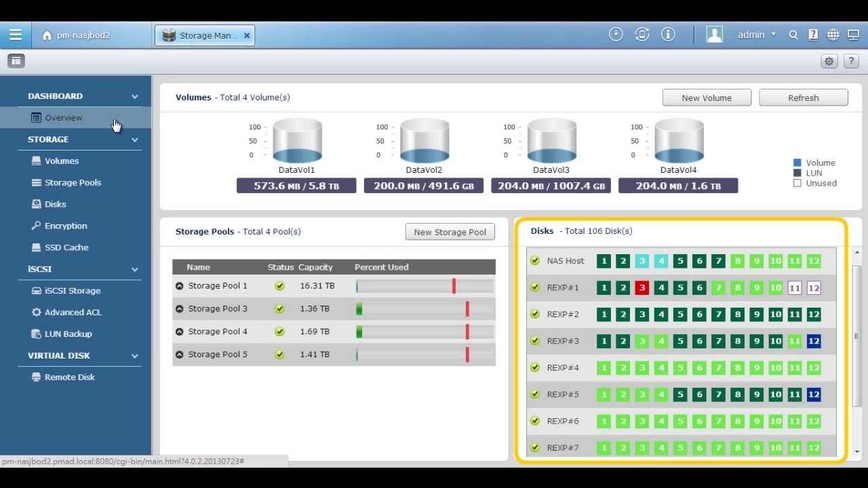
Task: Click Storage Pool 3 percent used bar
Action: (x=425, y=309)
